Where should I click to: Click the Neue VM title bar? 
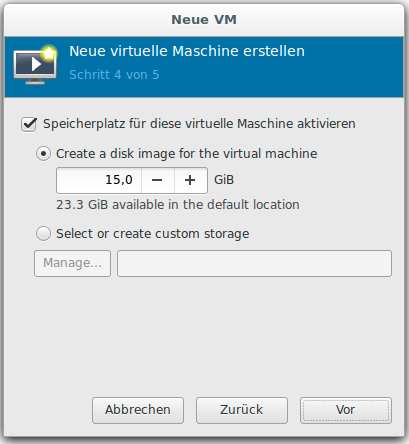pyautogui.click(x=204, y=20)
